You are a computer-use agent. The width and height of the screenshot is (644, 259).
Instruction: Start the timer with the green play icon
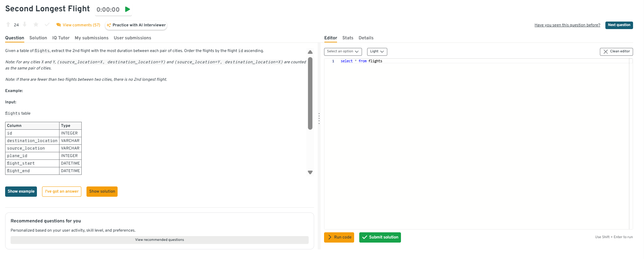point(128,9)
